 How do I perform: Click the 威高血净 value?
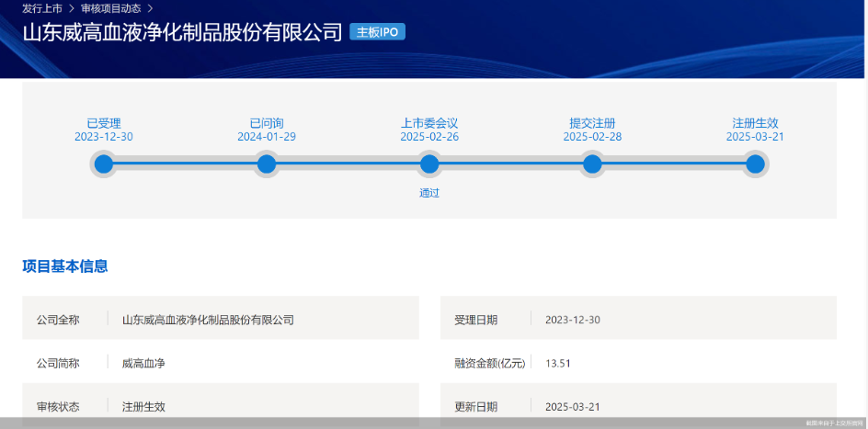143,363
